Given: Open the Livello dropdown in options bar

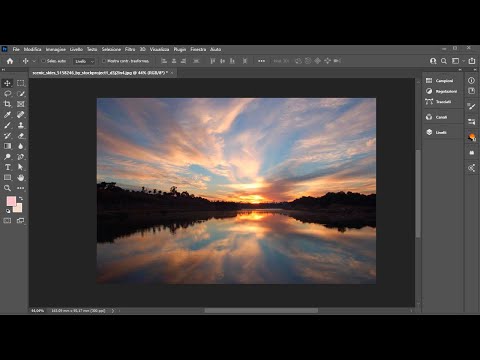Looking at the screenshot, I should [84, 61].
